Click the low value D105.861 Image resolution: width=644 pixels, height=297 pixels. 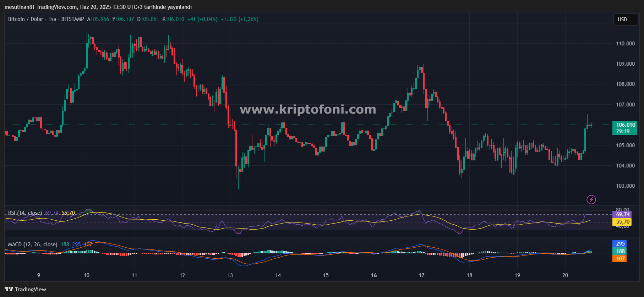click(x=148, y=19)
